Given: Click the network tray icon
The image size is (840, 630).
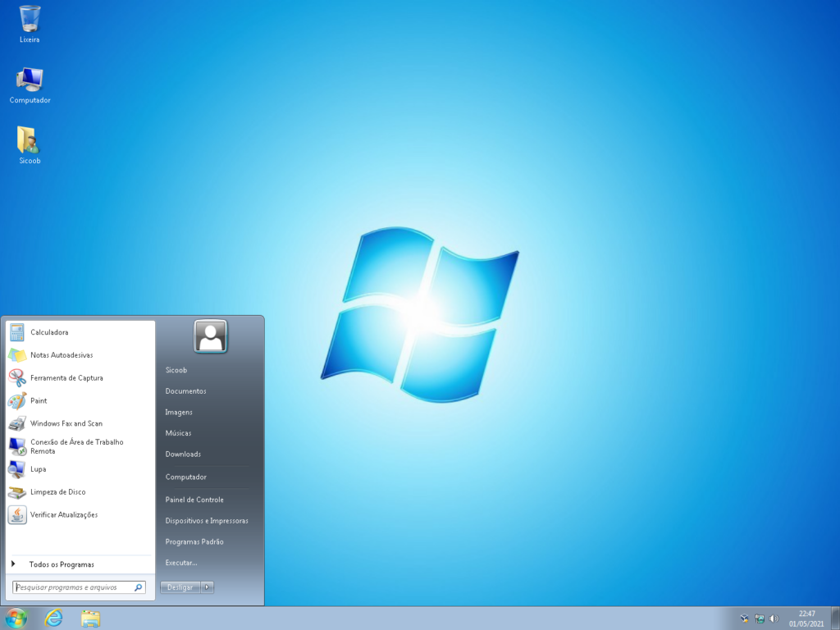Looking at the screenshot, I should [759, 619].
